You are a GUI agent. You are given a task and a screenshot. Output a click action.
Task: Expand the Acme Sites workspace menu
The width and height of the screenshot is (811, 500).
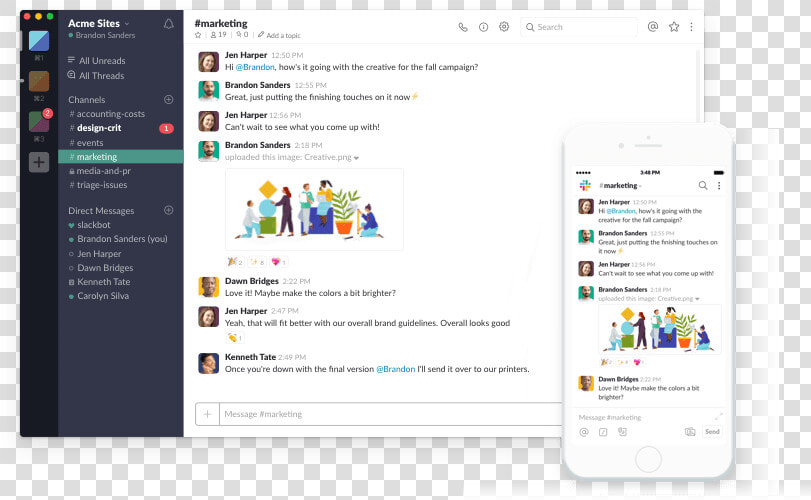tap(98, 23)
